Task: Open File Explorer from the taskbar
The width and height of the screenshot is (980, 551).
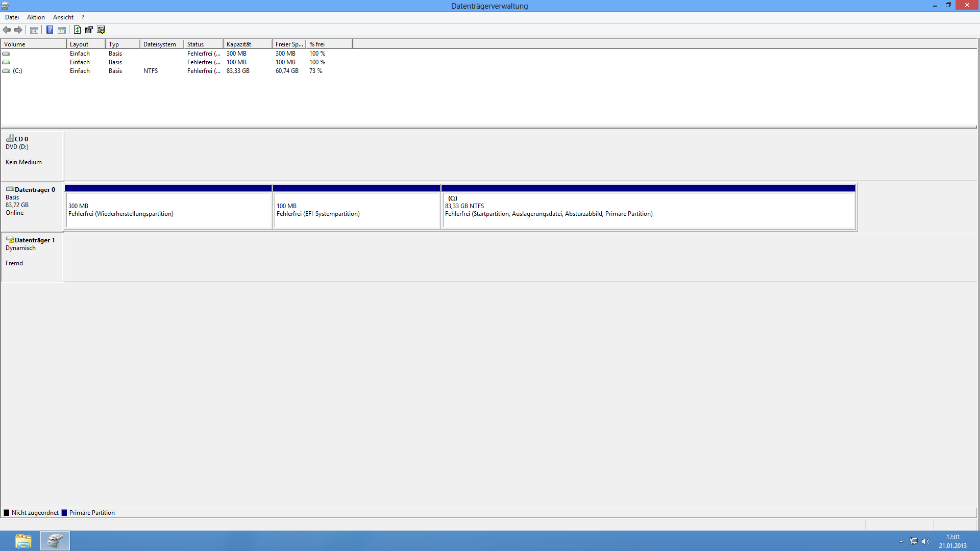Action: (x=23, y=541)
